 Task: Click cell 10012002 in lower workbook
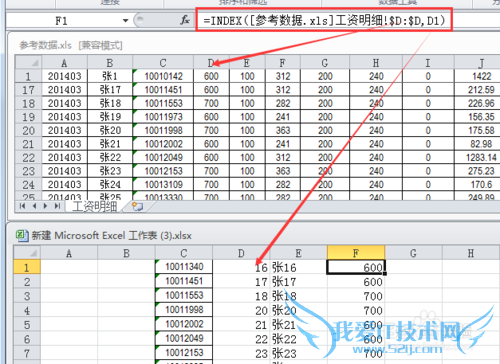(184, 324)
